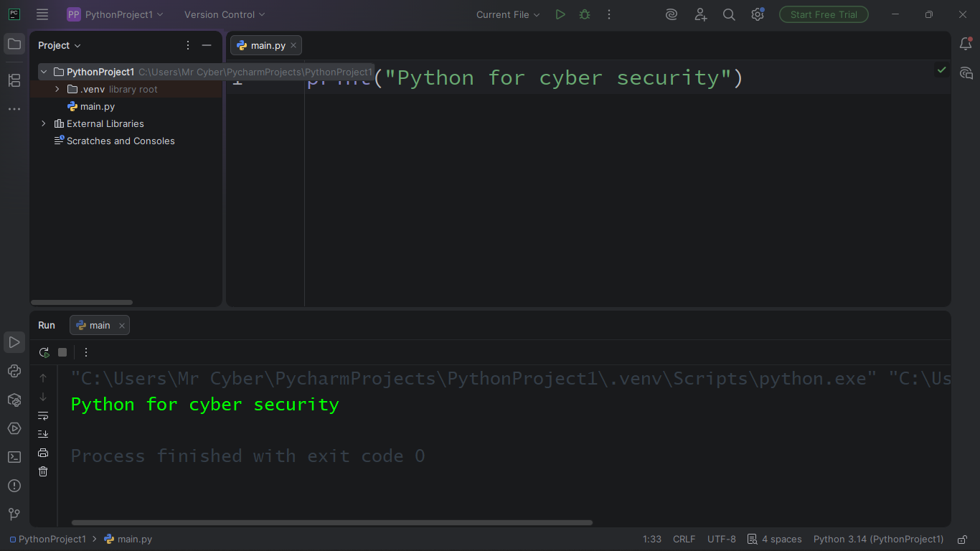
Task: Open Notifications bell icon in right sidebar
Action: click(x=966, y=44)
